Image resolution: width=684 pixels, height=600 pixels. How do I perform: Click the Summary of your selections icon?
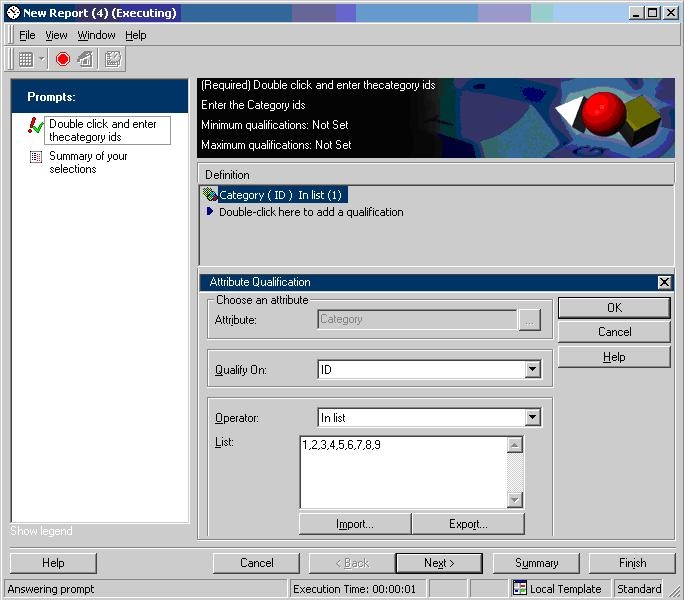(36, 156)
